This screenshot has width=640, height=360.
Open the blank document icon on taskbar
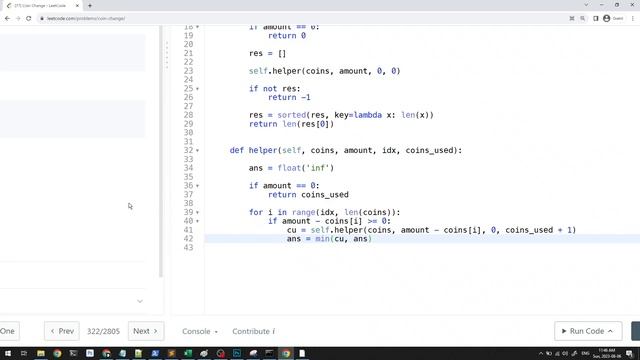[x=302, y=353]
